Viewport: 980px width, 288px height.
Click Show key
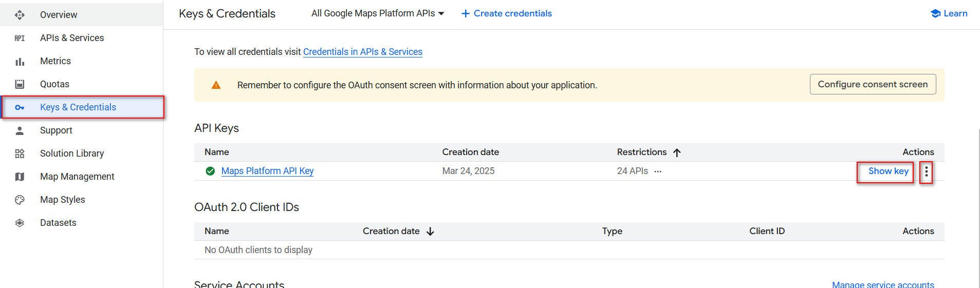click(888, 171)
